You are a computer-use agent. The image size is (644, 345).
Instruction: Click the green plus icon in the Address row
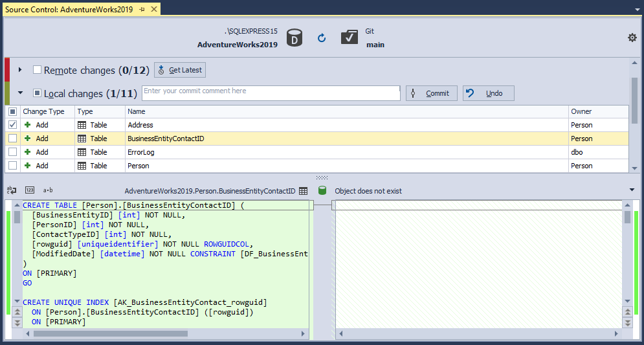pyautogui.click(x=28, y=125)
